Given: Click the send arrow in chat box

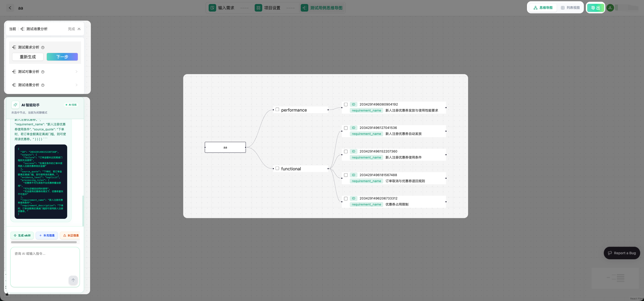Looking at the screenshot, I should tap(73, 280).
